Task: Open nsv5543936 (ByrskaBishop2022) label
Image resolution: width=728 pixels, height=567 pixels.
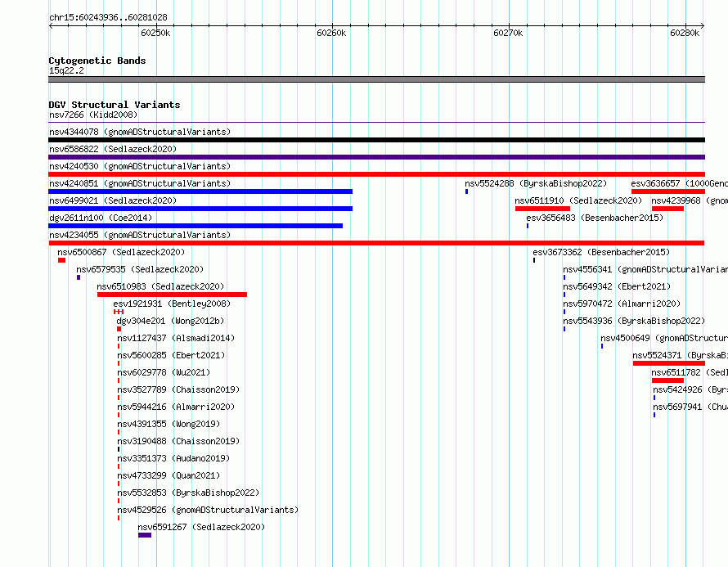Action: point(634,321)
